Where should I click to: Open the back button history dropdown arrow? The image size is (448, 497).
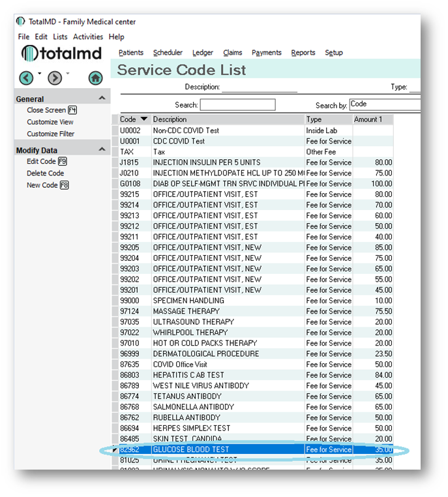(39, 73)
